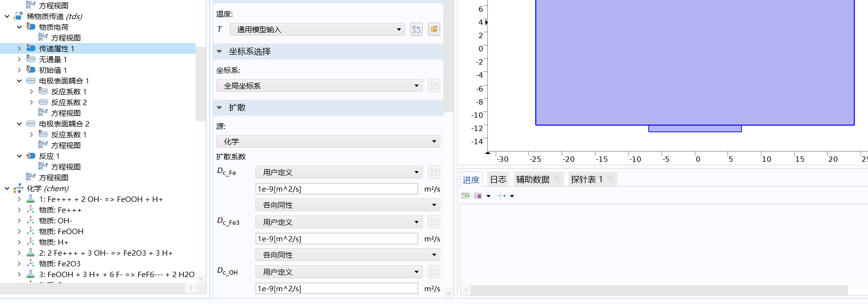Image resolution: width=868 pixels, height=304 pixels.
Task: Switch to the 日志 tab
Action: click(x=498, y=179)
